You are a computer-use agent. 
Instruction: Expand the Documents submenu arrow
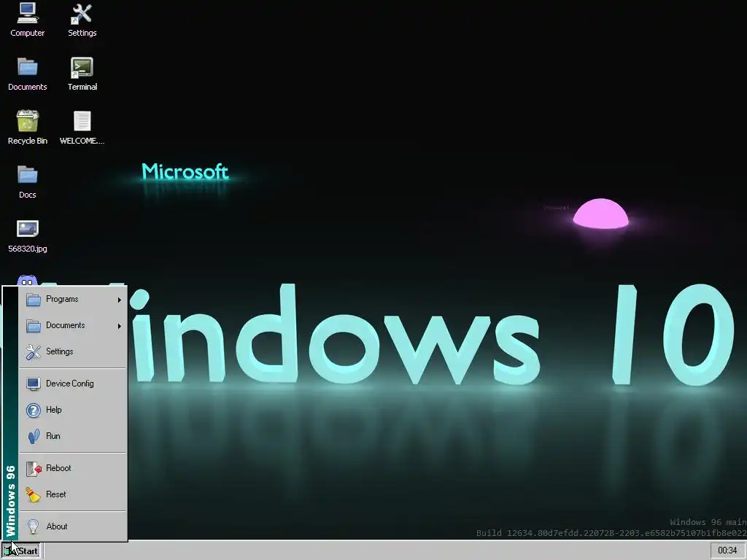click(120, 326)
